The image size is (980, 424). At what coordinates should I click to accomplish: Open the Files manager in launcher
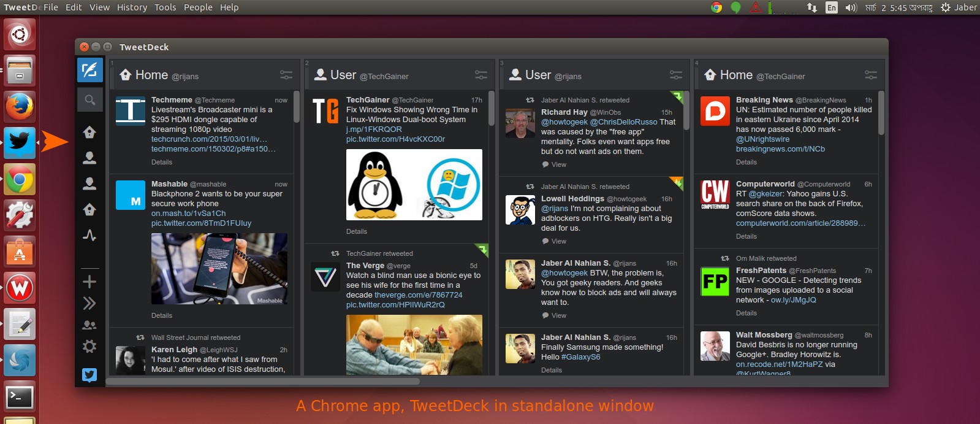click(x=20, y=70)
